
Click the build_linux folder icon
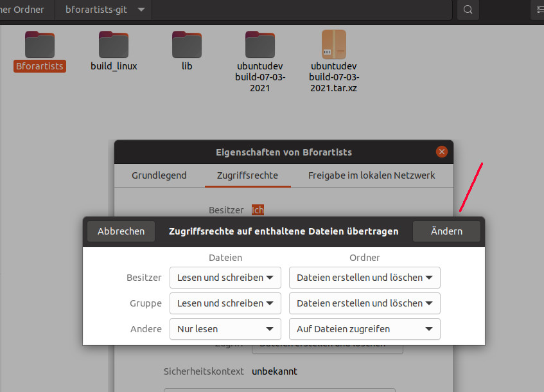click(x=114, y=44)
